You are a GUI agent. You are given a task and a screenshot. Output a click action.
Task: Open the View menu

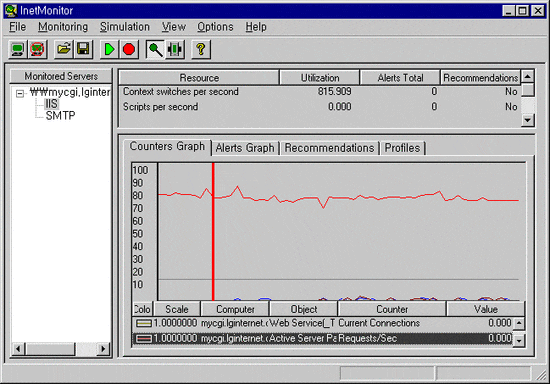[x=174, y=27]
